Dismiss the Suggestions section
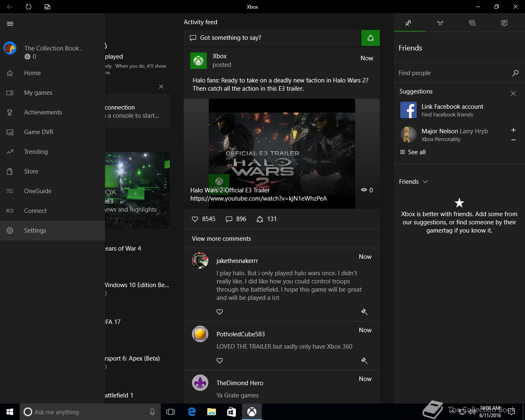The width and height of the screenshot is (525, 420). tap(513, 94)
